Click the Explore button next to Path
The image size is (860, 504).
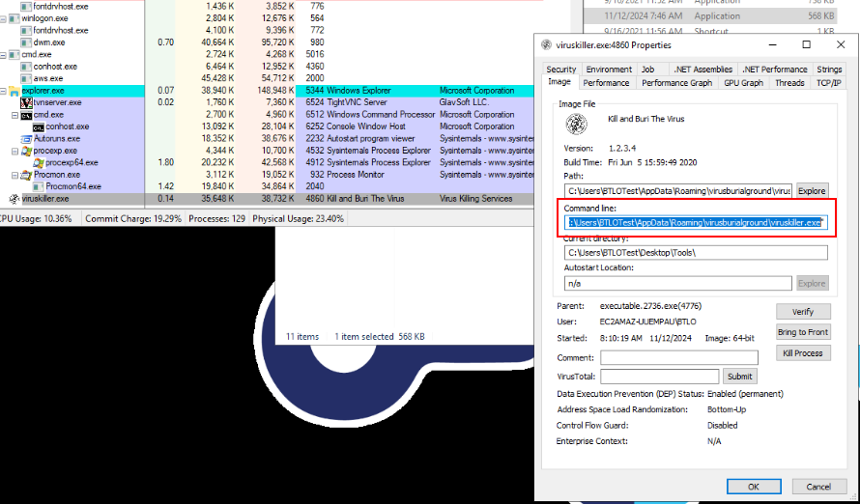(812, 190)
